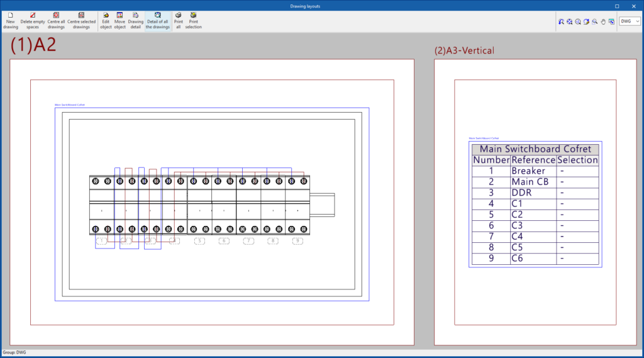
Task: Open the DWG format dropdown
Action: point(630,21)
